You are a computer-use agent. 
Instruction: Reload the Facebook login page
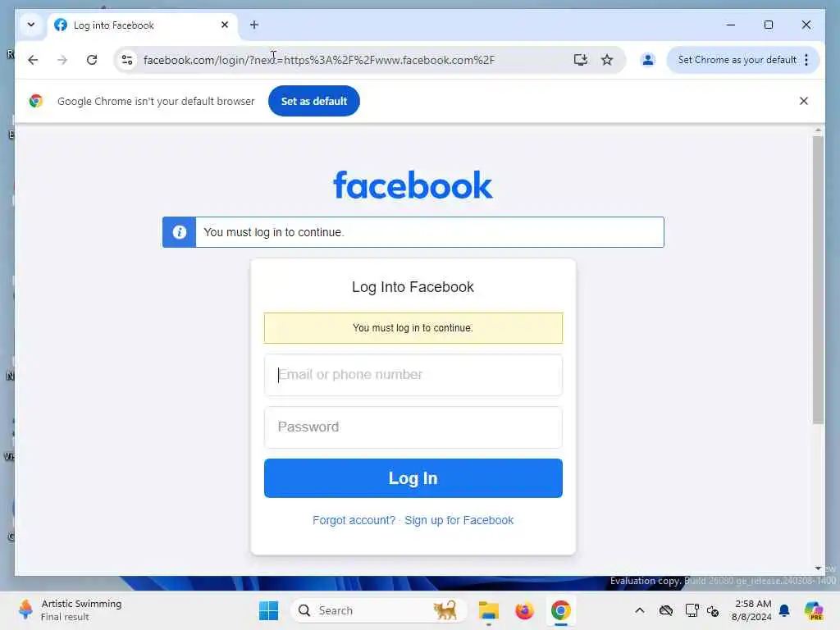coord(92,60)
